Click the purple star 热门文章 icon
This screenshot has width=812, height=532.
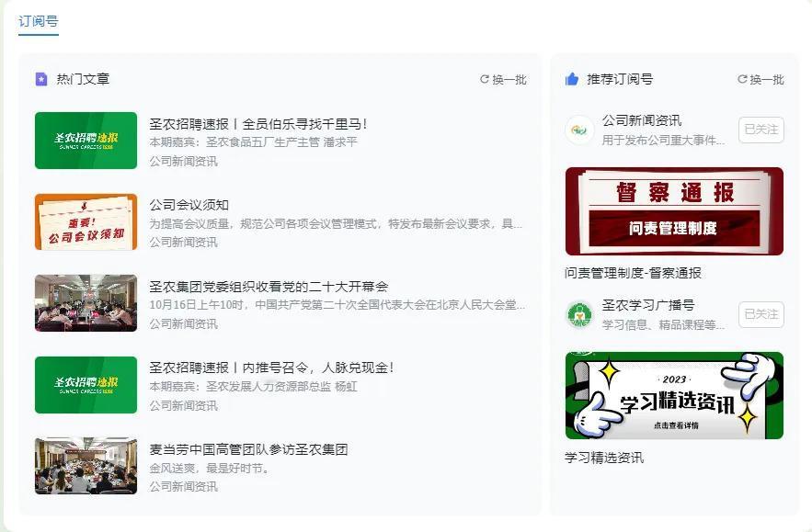[x=41, y=79]
